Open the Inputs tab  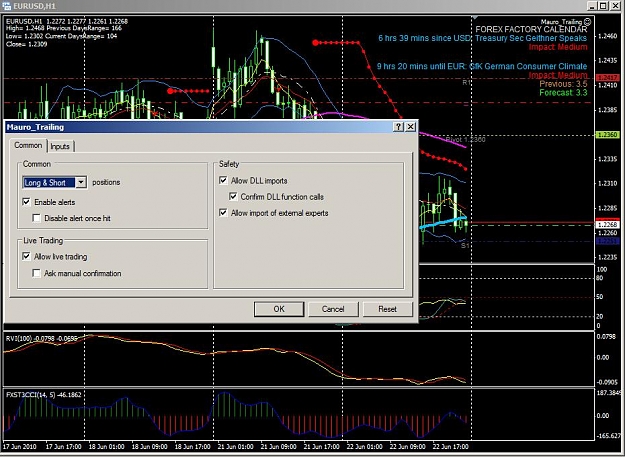(x=60, y=146)
